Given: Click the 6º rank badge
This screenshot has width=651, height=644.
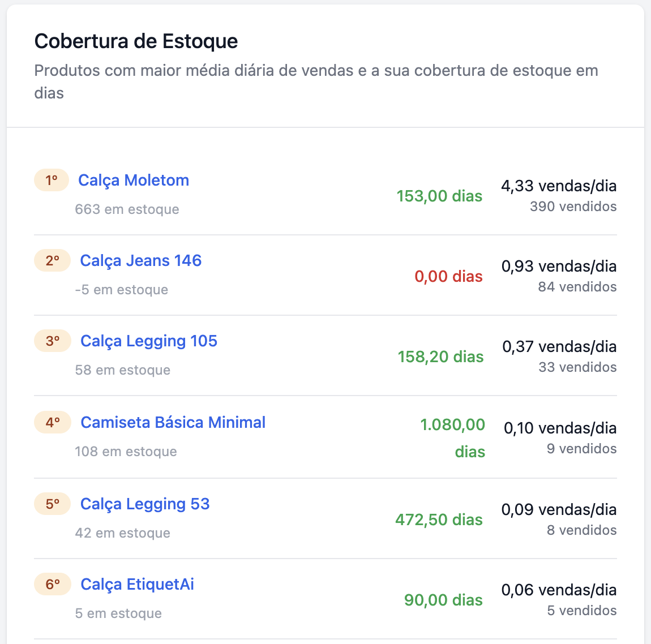Looking at the screenshot, I should (53, 585).
